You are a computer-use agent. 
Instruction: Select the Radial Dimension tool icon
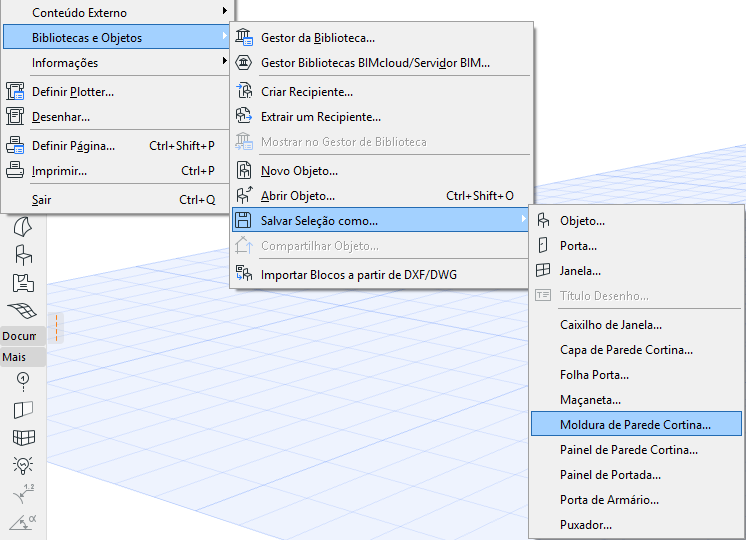pos(23,493)
